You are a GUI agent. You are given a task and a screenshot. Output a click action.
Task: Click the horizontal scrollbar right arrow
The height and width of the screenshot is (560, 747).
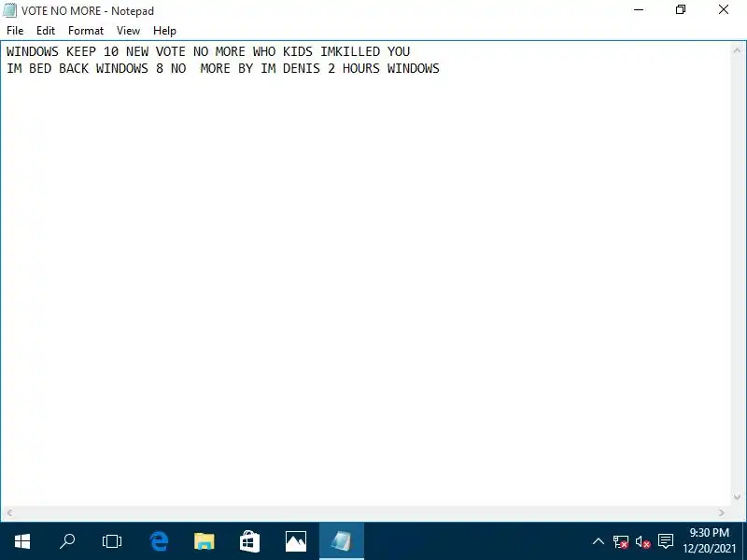(x=721, y=512)
